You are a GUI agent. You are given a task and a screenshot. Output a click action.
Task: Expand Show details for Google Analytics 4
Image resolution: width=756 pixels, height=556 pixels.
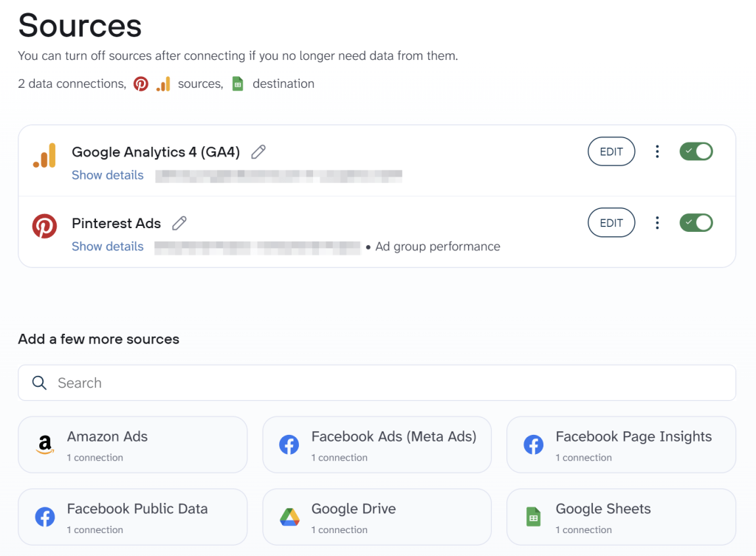tap(108, 175)
